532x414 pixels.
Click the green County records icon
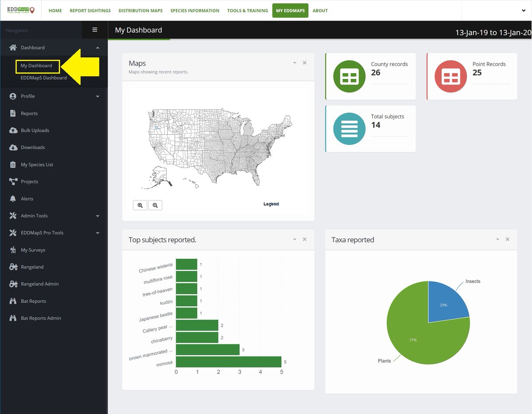point(349,77)
